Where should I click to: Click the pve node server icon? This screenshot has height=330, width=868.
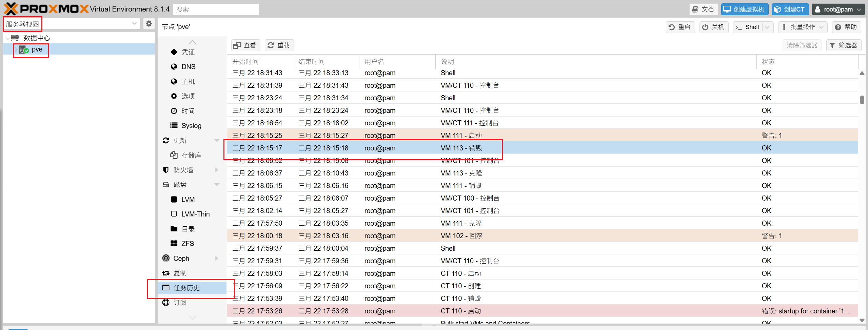(24, 50)
